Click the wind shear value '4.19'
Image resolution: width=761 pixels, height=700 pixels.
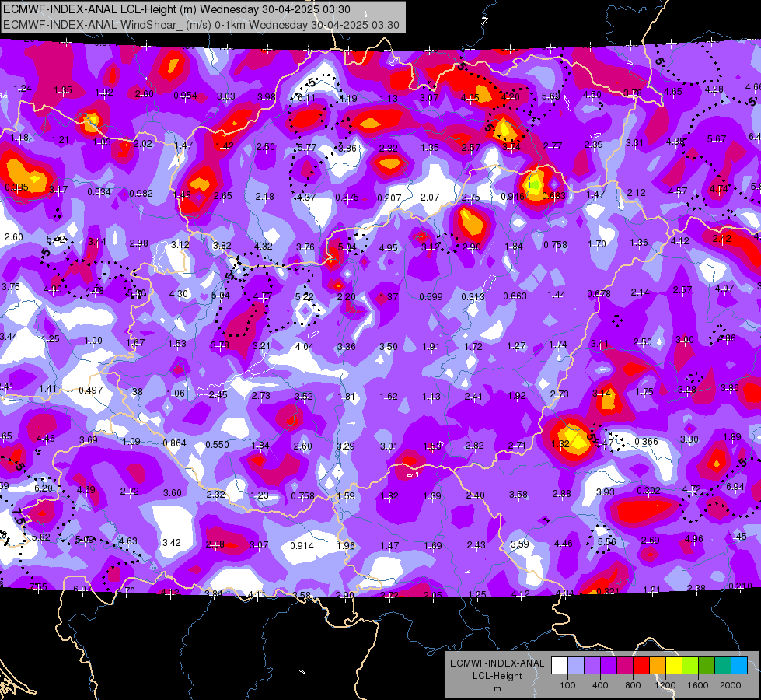pos(347,98)
